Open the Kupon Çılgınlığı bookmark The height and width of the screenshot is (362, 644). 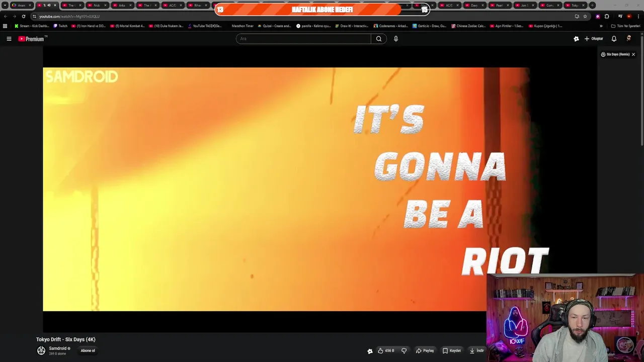[545, 26]
